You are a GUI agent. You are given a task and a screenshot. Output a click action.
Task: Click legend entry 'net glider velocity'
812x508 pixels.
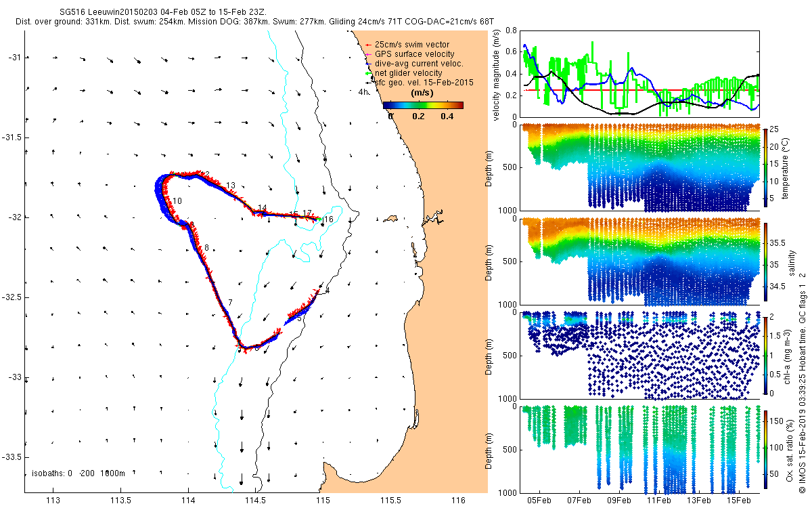tap(409, 73)
